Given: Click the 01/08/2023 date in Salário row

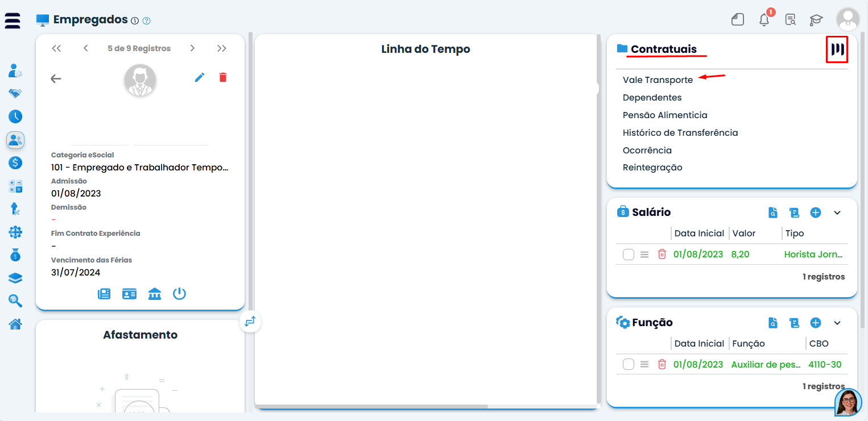Looking at the screenshot, I should click(x=698, y=255).
